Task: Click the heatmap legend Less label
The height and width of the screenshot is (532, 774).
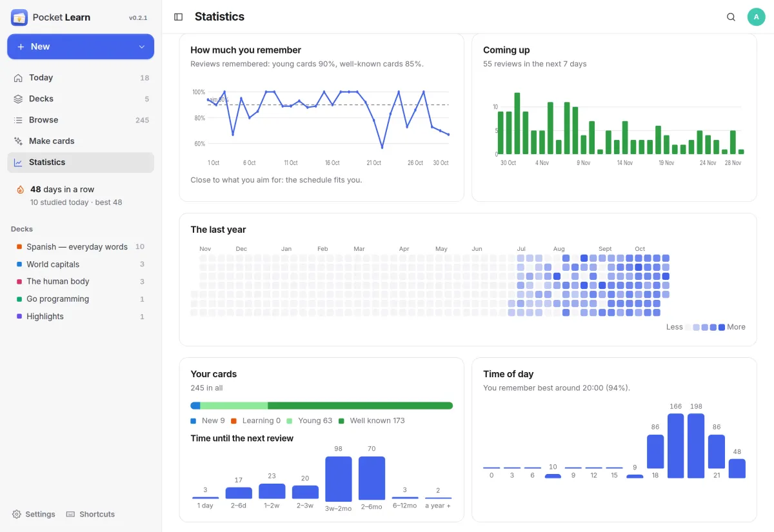Action: pos(675,327)
